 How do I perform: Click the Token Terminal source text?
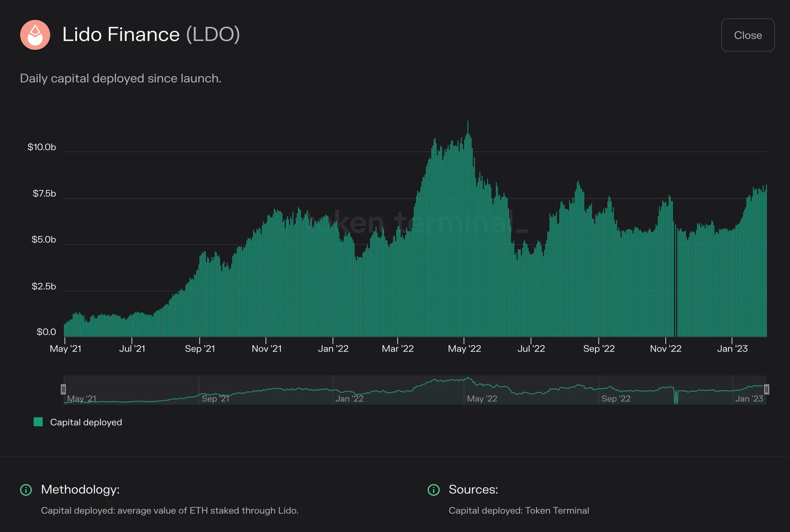pos(557,511)
